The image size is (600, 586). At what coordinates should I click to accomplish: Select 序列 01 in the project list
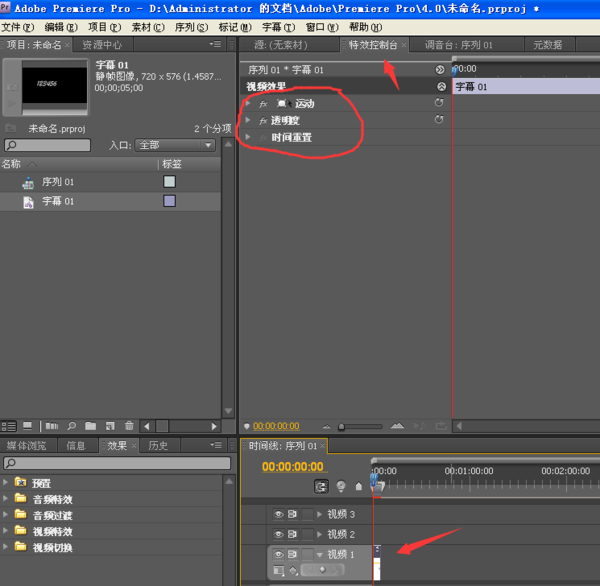click(56, 182)
